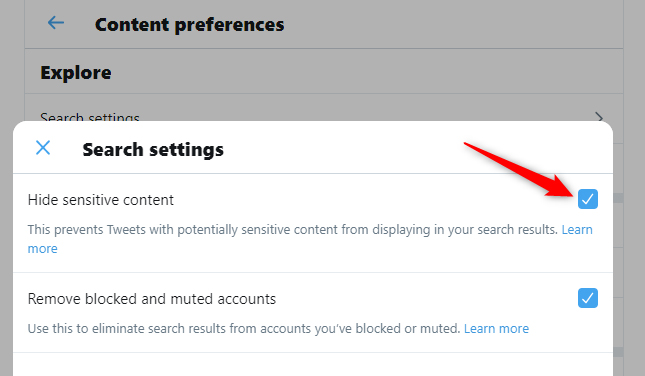Close the Search settings dialog
645x376 pixels.
tap(43, 147)
